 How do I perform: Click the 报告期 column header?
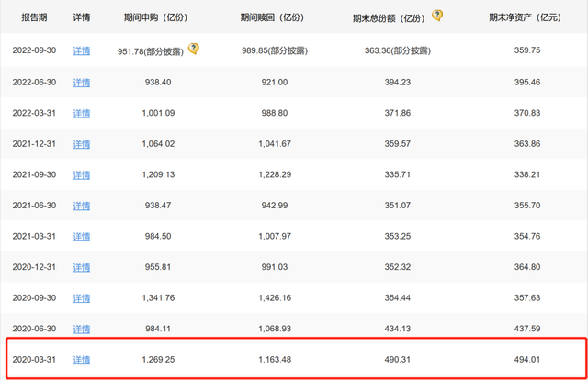pyautogui.click(x=34, y=17)
